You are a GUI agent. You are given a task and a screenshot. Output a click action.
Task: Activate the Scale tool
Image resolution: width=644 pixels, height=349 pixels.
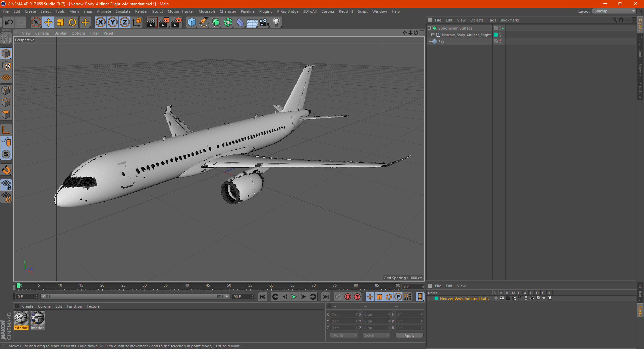pyautogui.click(x=60, y=22)
